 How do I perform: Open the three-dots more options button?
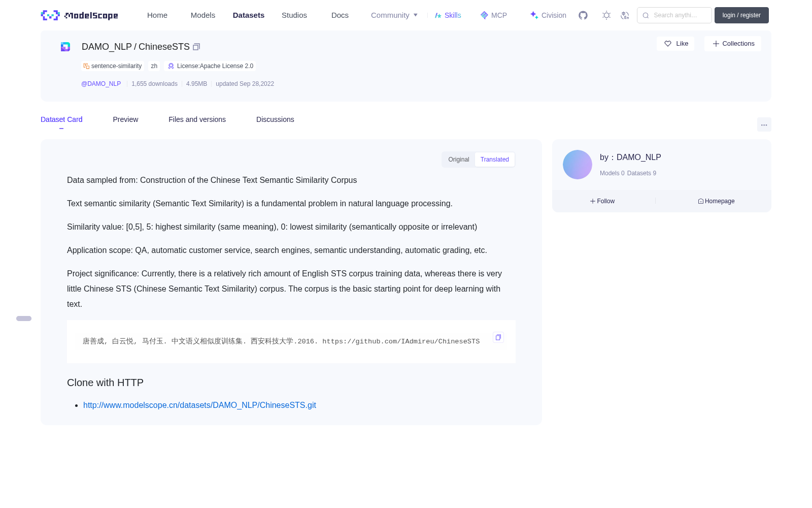coord(764,124)
